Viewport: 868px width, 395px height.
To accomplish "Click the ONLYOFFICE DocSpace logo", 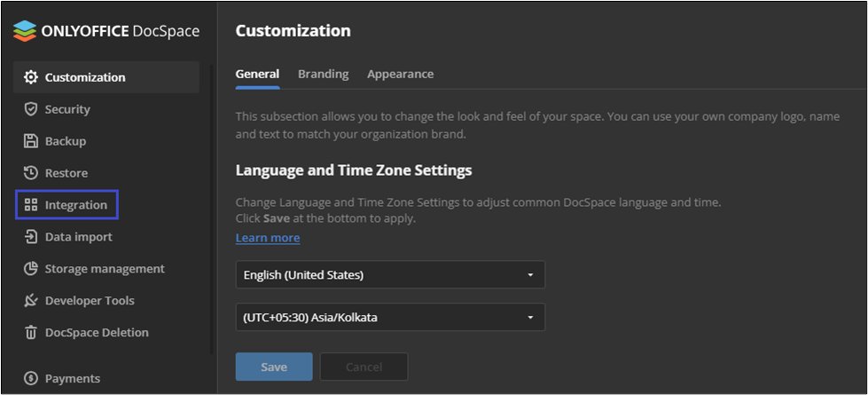I will (x=106, y=31).
